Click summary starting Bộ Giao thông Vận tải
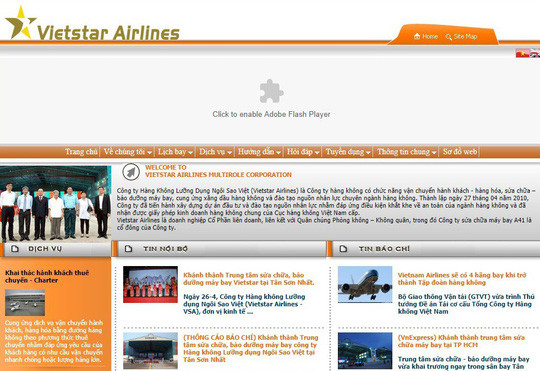 click(x=466, y=304)
